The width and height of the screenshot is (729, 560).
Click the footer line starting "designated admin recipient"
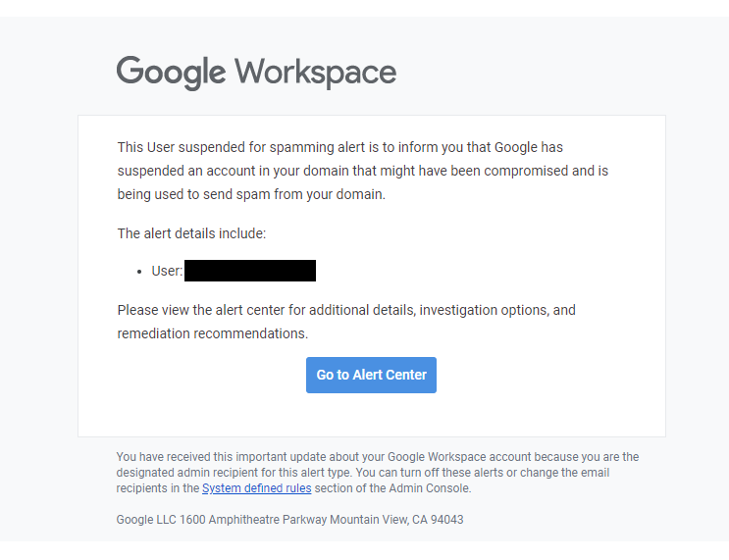click(363, 473)
